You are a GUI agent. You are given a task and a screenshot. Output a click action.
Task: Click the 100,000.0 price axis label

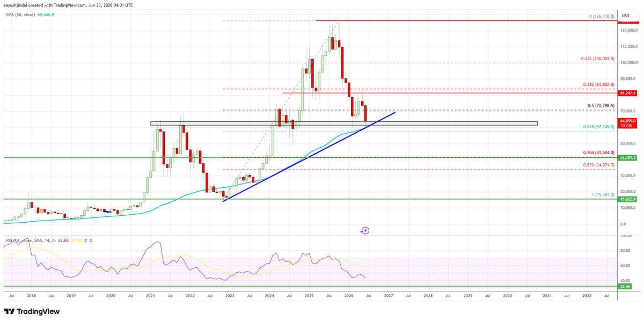click(628, 62)
